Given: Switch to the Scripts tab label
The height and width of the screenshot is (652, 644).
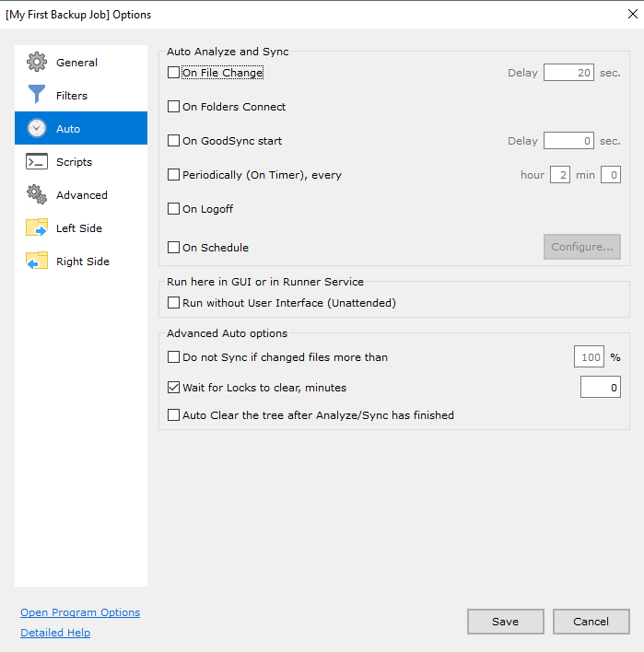Looking at the screenshot, I should pos(74,162).
